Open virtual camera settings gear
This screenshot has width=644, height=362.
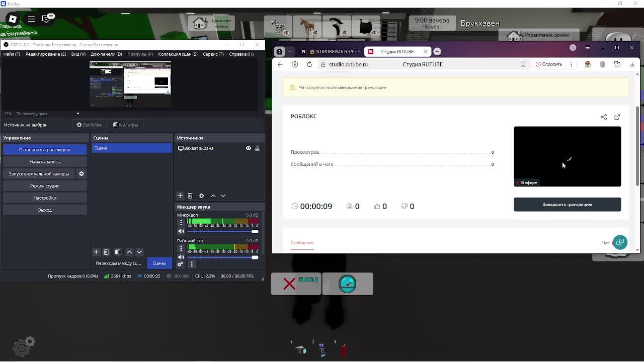click(82, 174)
